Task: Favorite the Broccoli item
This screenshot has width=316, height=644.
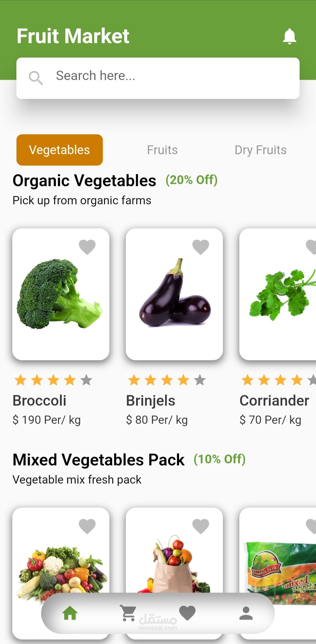Action: pyautogui.click(x=87, y=247)
